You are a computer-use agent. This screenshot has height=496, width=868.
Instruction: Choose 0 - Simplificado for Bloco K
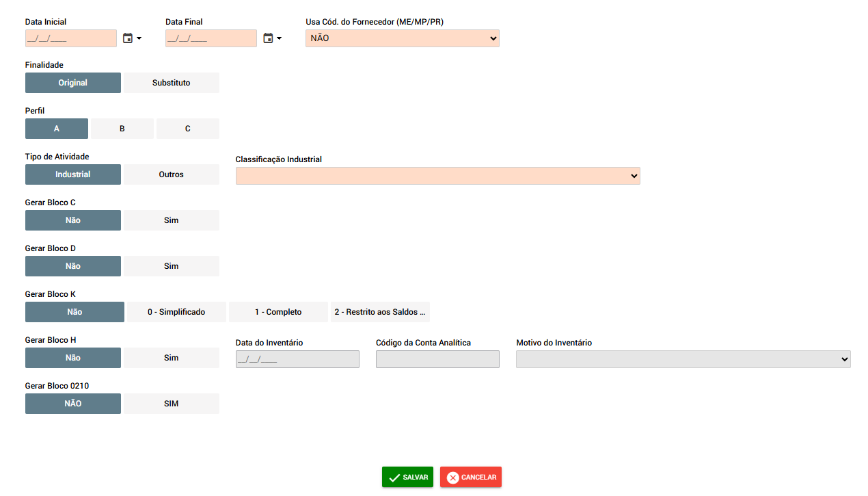(x=176, y=312)
